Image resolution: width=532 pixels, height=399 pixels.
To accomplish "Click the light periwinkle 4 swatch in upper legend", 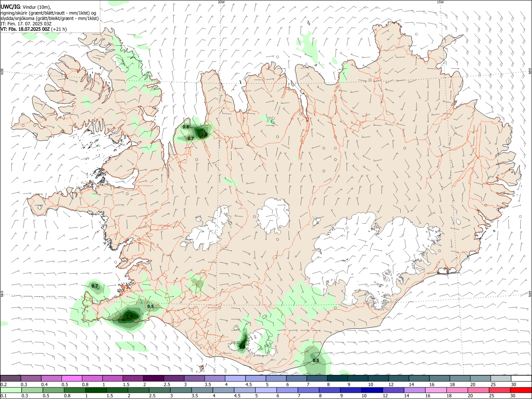I will pyautogui.click(x=235, y=379).
